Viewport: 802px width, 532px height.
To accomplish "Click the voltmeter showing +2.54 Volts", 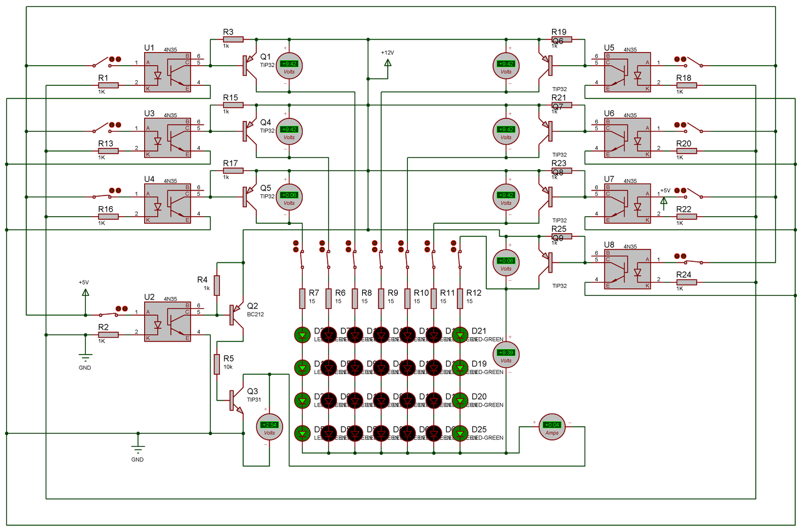I will [269, 427].
